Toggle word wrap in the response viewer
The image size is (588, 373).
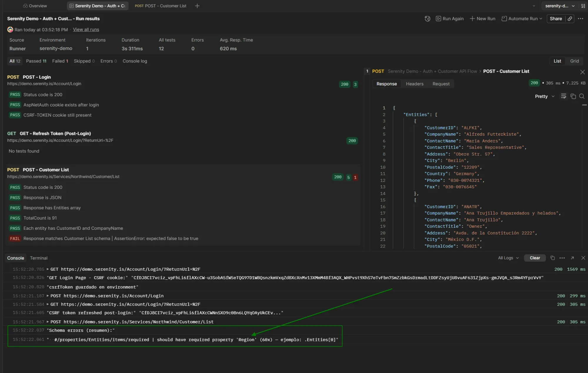pos(564,96)
